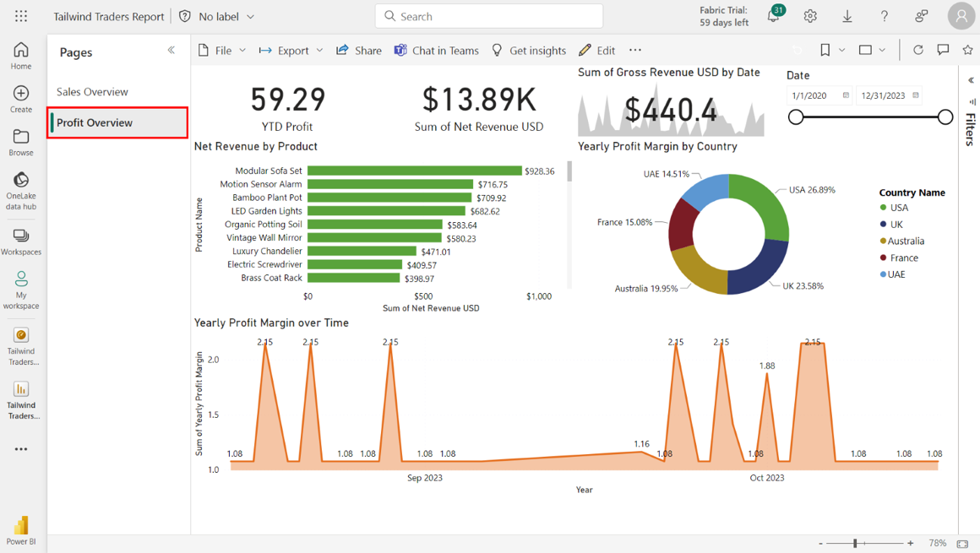The image size is (980, 553).
Task: Click the notifications bell icon
Action: pyautogui.click(x=773, y=16)
